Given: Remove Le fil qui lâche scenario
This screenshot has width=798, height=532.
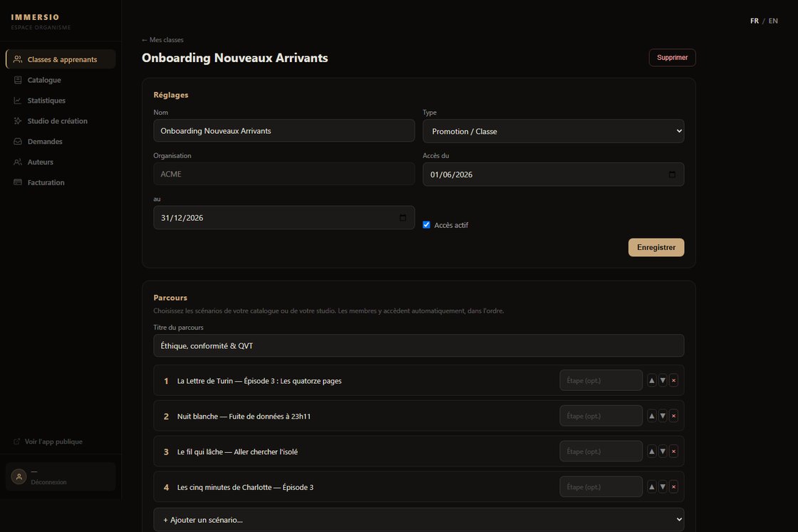Looking at the screenshot, I should tap(673, 452).
